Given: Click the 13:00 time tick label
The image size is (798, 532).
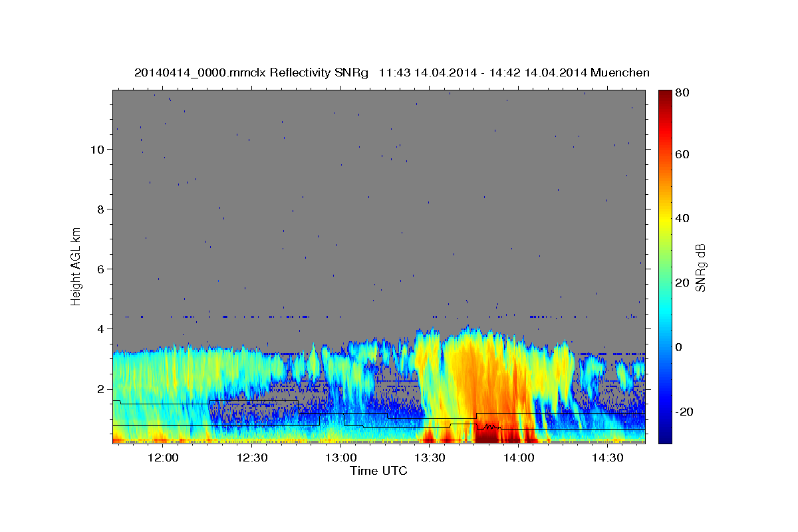Looking at the screenshot, I should pos(340,458).
